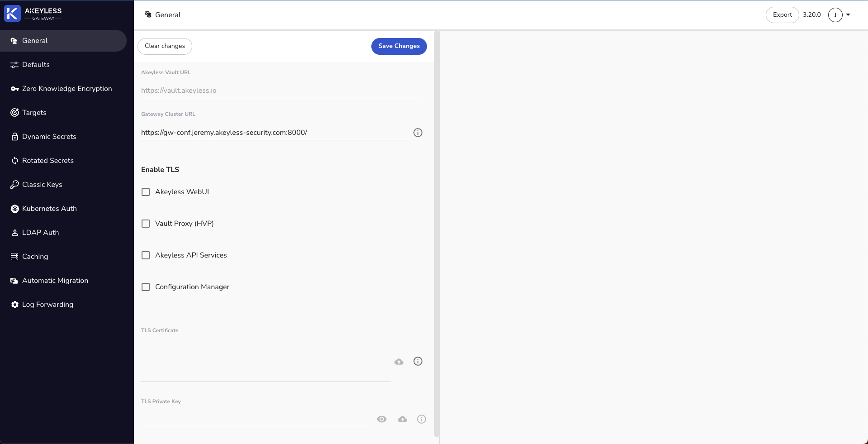The height and width of the screenshot is (444, 868).
Task: Click the Zero Knowledge Encryption key icon
Action: pyautogui.click(x=14, y=89)
